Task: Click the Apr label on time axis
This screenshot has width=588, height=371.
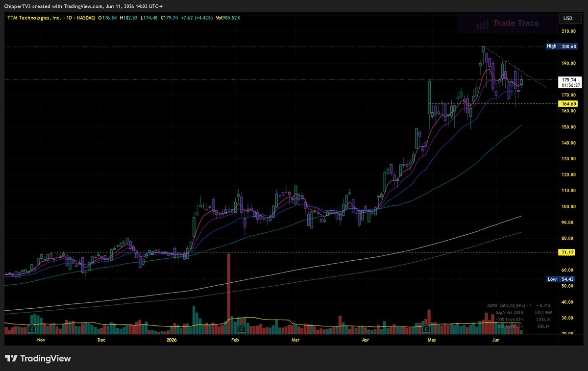Action: [365, 340]
